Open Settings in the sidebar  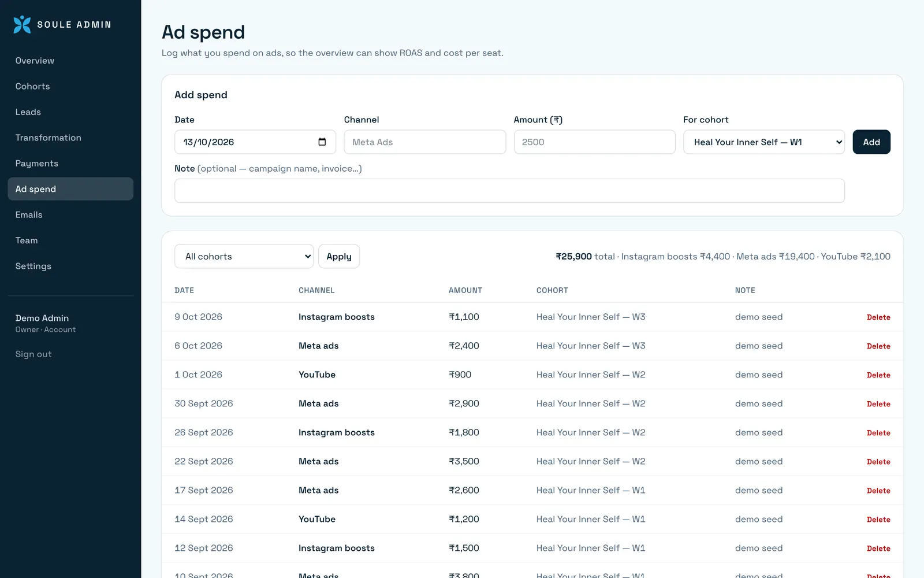(70, 266)
